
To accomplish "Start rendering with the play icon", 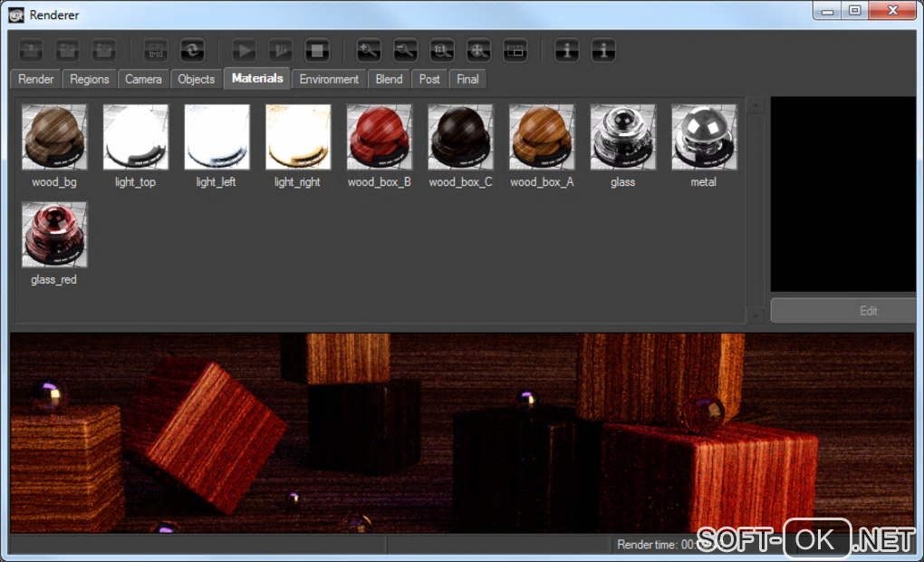I will click(244, 50).
